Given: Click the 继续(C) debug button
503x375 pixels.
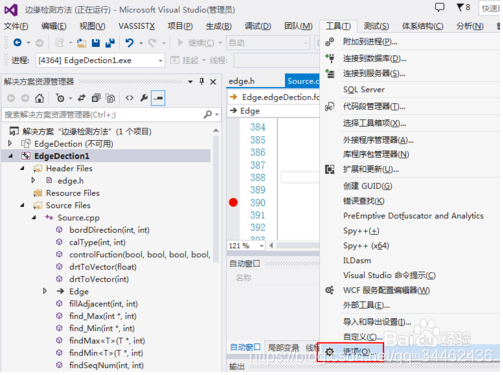Looking at the screenshot, I should tap(197, 43).
